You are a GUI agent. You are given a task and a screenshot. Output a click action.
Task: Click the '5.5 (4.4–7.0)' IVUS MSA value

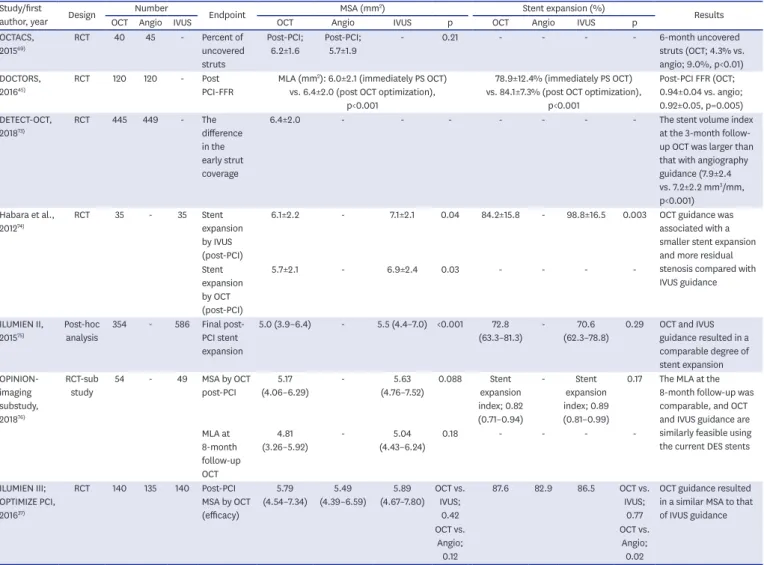402,324
